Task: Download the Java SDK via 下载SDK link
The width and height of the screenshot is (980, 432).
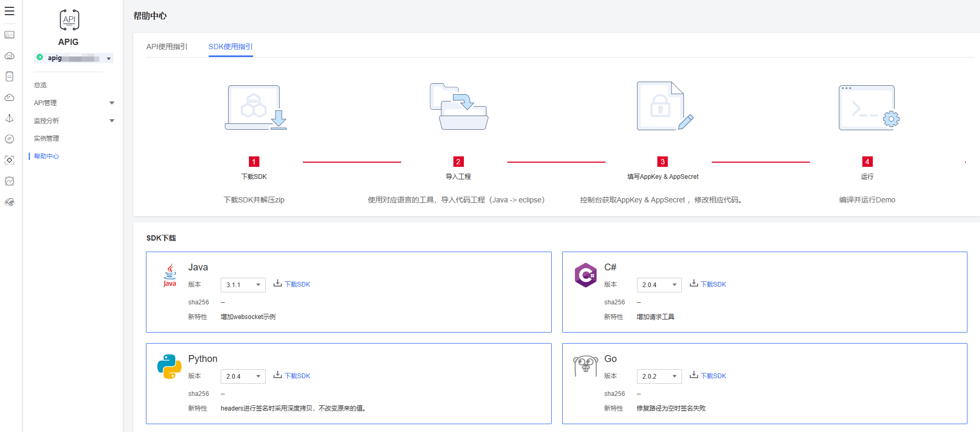Action: point(298,285)
